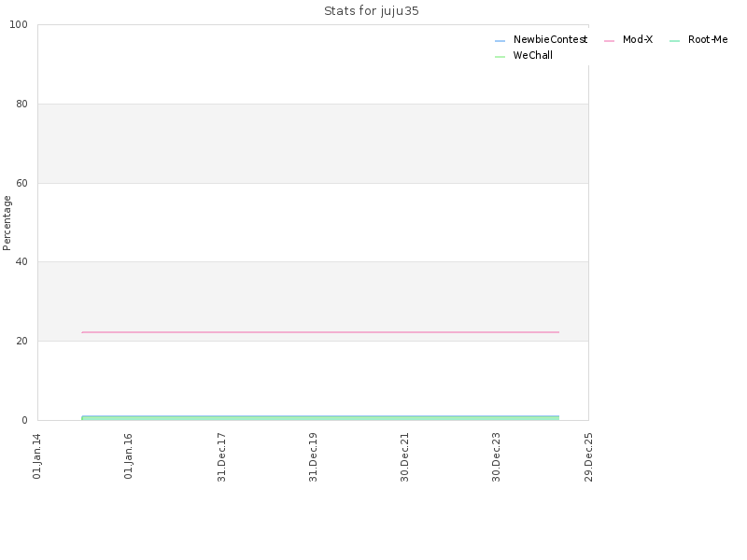This screenshot has width=747, height=560.
Task: Click the pink Mod-X data line
Action: (x=320, y=332)
